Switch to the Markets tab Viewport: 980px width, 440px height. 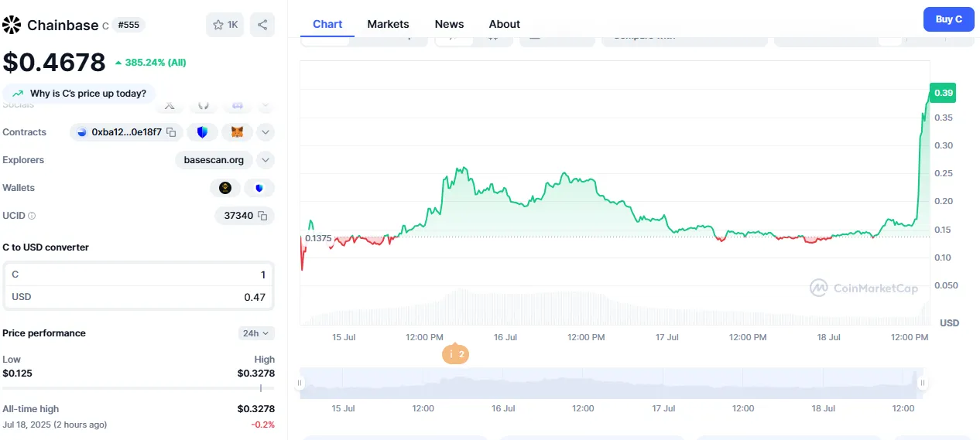(x=388, y=24)
